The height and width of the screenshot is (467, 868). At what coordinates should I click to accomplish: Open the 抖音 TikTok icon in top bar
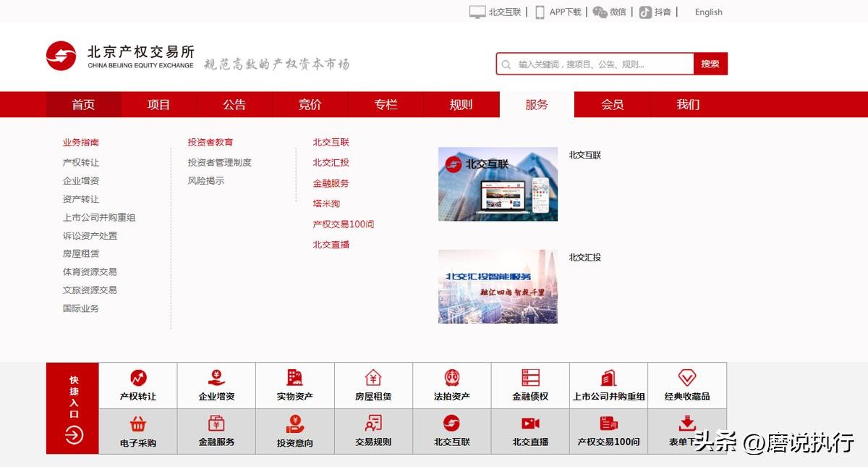645,12
